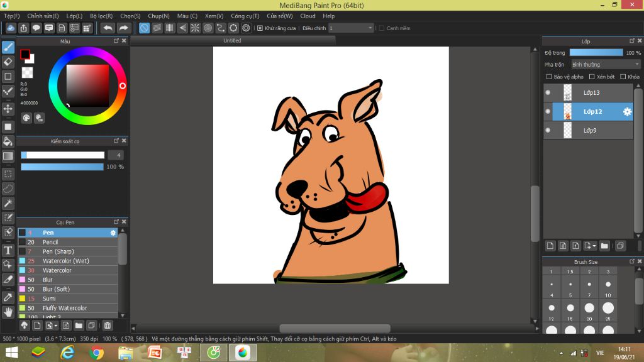The image size is (644, 362).
Task: Select the Text tool
Action: click(x=8, y=250)
